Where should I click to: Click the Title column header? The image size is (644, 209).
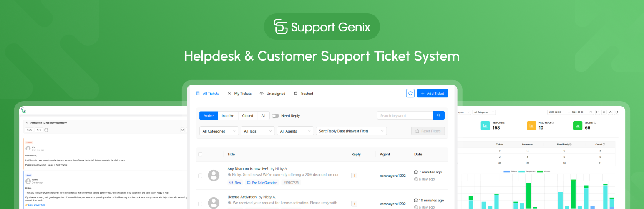(x=231, y=154)
